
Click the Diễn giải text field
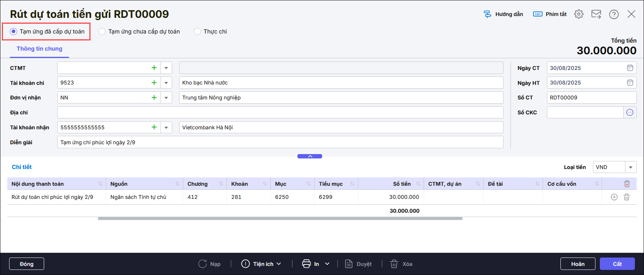pos(280,142)
